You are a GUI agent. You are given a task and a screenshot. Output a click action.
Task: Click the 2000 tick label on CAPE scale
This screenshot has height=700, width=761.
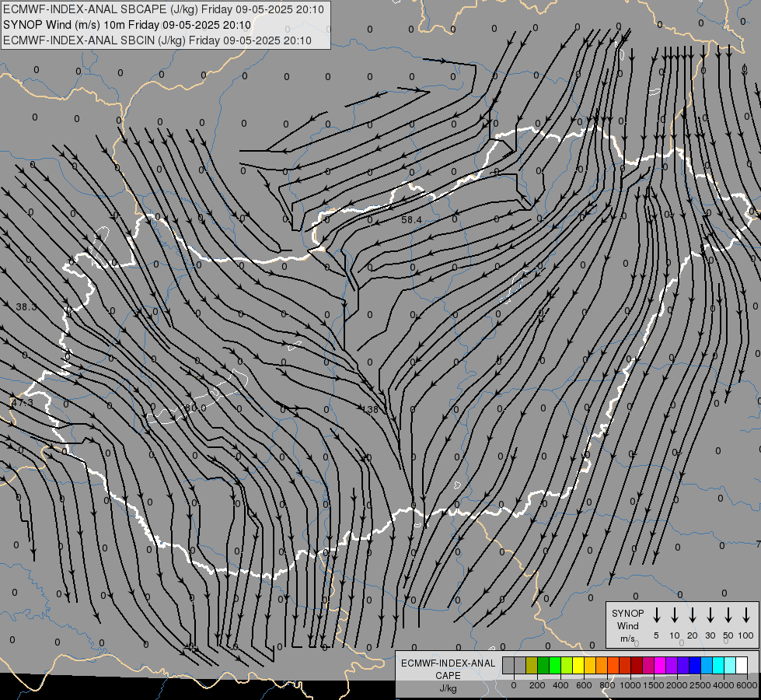click(x=677, y=685)
